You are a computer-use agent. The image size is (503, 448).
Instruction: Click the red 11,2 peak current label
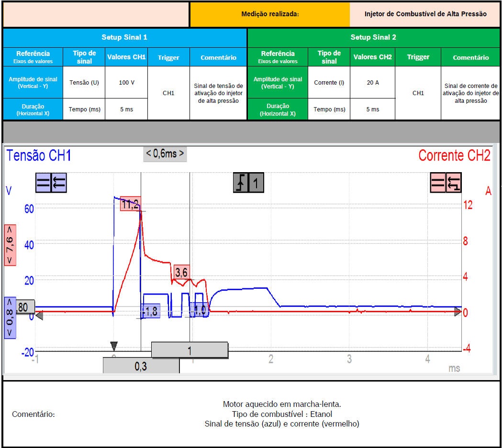(130, 204)
